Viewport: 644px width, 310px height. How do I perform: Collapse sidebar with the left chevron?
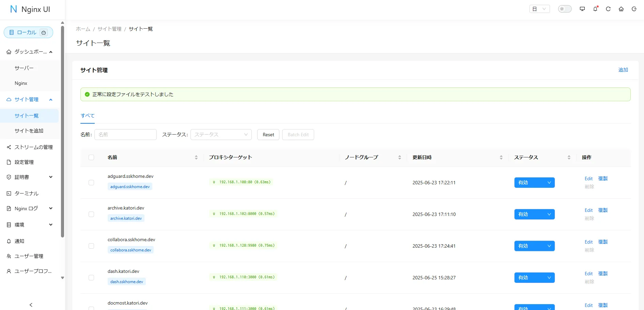coord(31,305)
